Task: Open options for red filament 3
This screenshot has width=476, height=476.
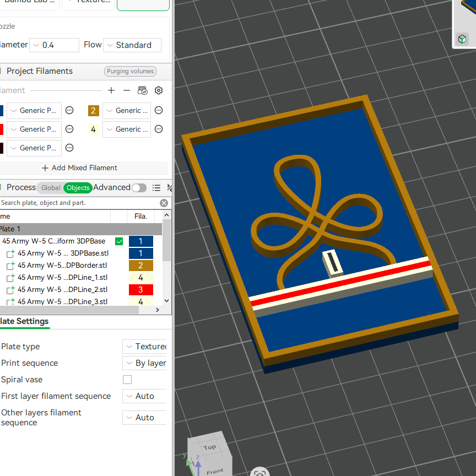Action: (x=69, y=129)
